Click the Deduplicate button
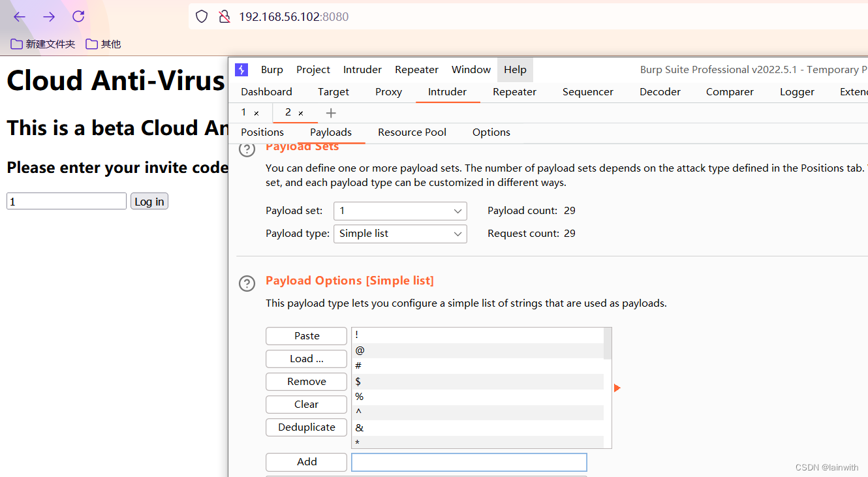The height and width of the screenshot is (477, 868). click(x=306, y=427)
